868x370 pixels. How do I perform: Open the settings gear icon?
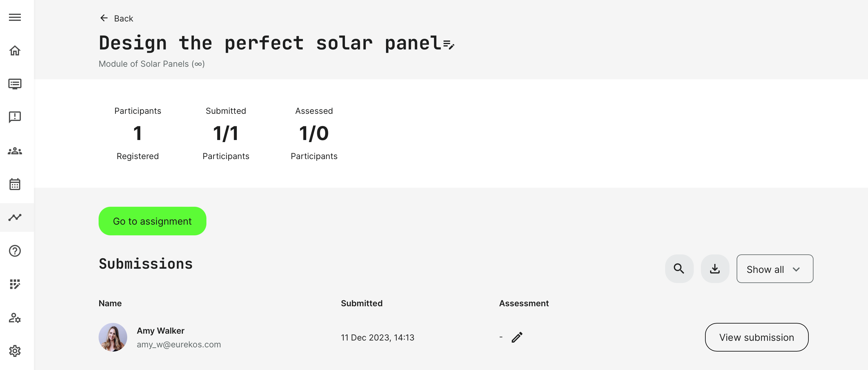click(15, 351)
